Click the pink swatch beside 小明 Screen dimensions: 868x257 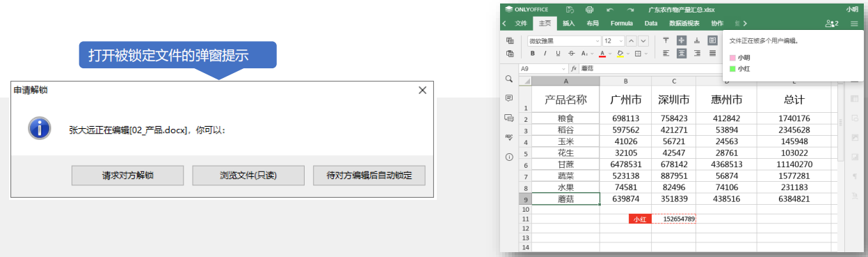[x=732, y=58]
